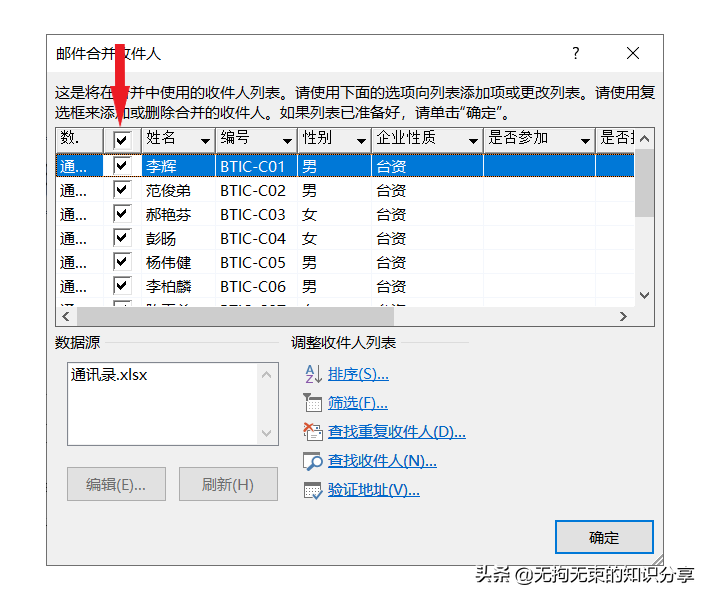Select cell BTIC-C01
Screen dimensions: 710x599
253,167
